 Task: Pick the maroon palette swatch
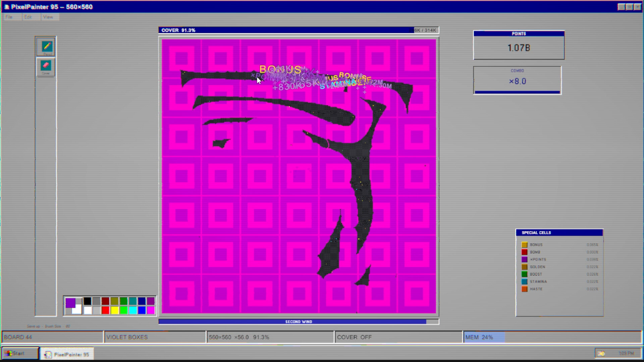pos(106,301)
